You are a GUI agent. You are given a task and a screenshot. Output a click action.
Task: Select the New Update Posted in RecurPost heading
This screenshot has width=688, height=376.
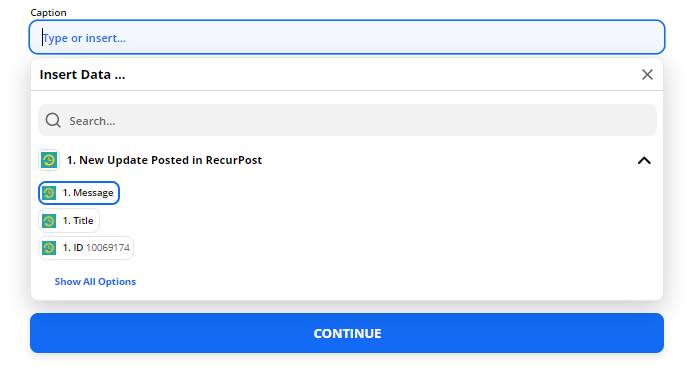164,160
